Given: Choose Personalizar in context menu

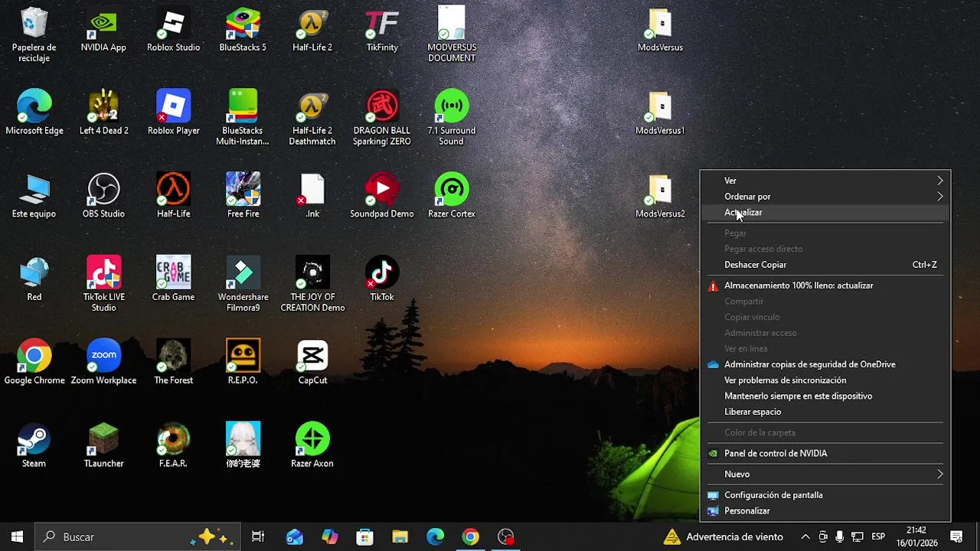Looking at the screenshot, I should pyautogui.click(x=825, y=511).
